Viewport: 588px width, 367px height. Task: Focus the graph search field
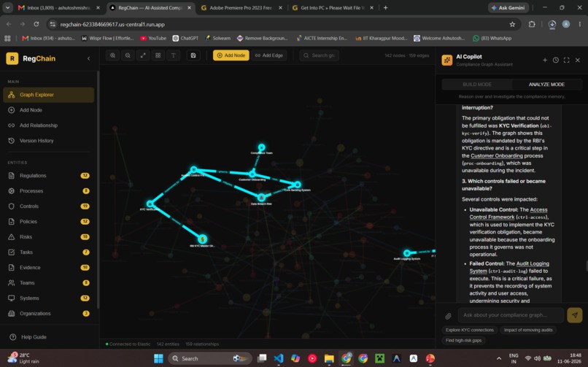pos(319,55)
